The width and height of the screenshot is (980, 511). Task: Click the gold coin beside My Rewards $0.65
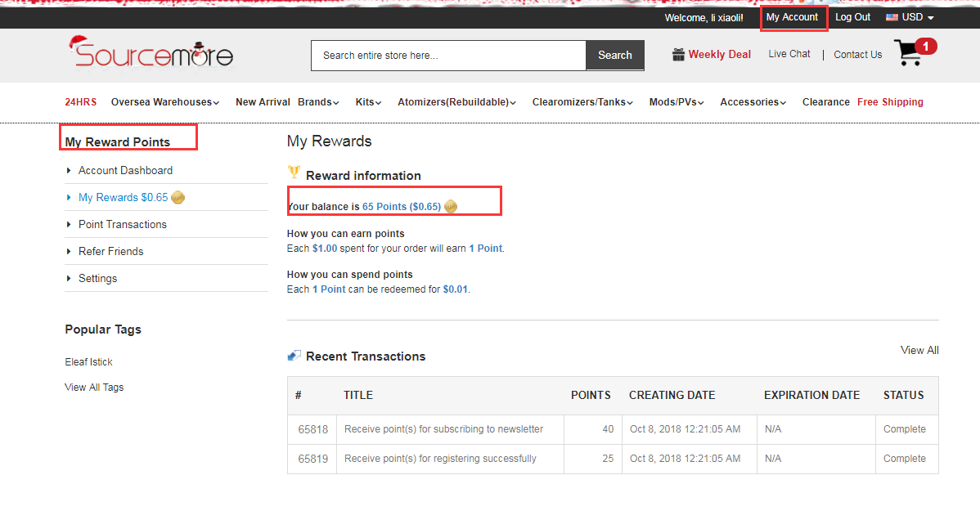pos(178,197)
